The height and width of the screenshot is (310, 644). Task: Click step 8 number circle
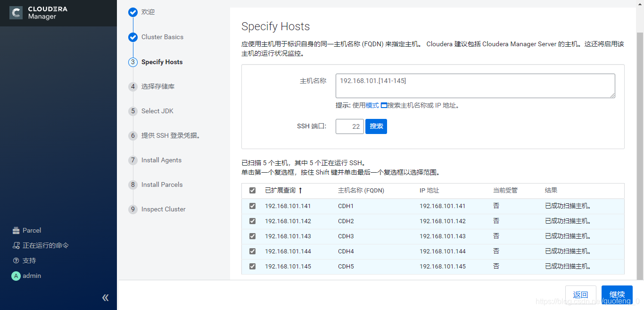133,184
